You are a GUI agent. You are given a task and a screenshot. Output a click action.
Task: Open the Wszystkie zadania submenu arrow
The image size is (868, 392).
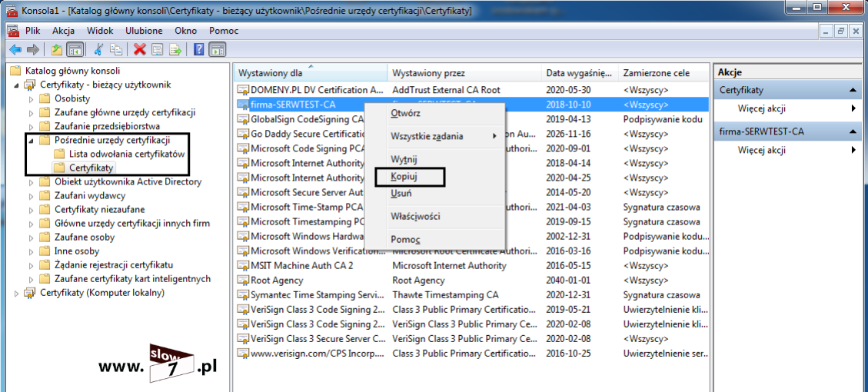(494, 136)
